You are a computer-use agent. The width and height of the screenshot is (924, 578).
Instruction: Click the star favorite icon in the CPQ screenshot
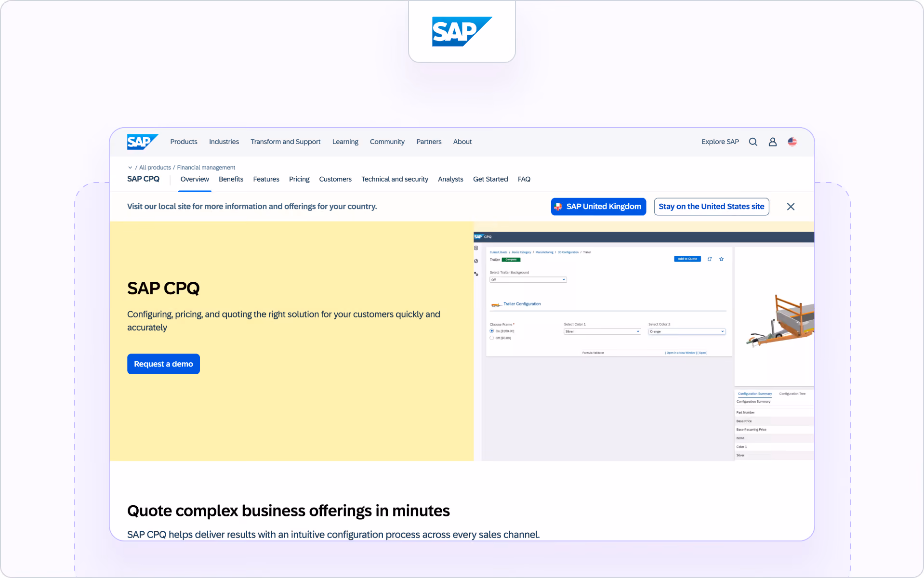click(x=721, y=259)
